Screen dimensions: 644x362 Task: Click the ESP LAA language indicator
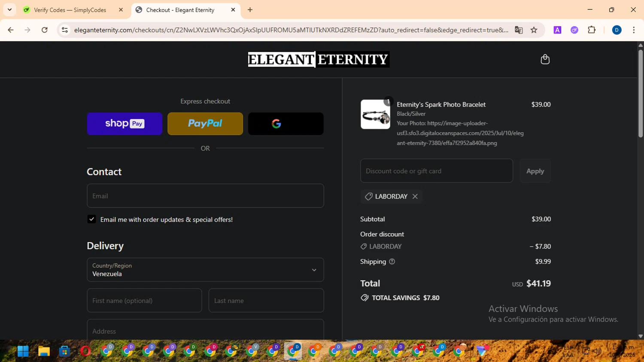pos(568,351)
